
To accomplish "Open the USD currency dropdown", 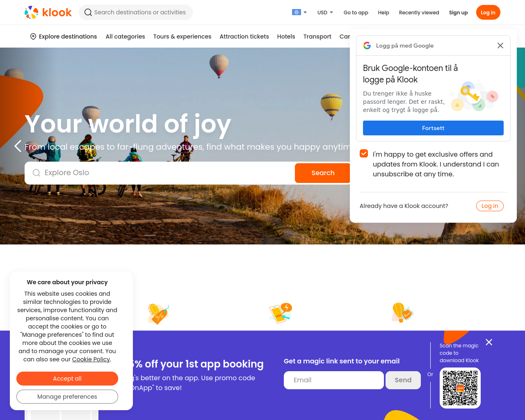I will point(325,13).
